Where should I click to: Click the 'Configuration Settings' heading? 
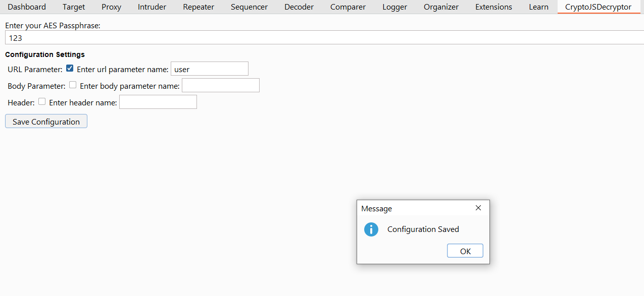(45, 54)
